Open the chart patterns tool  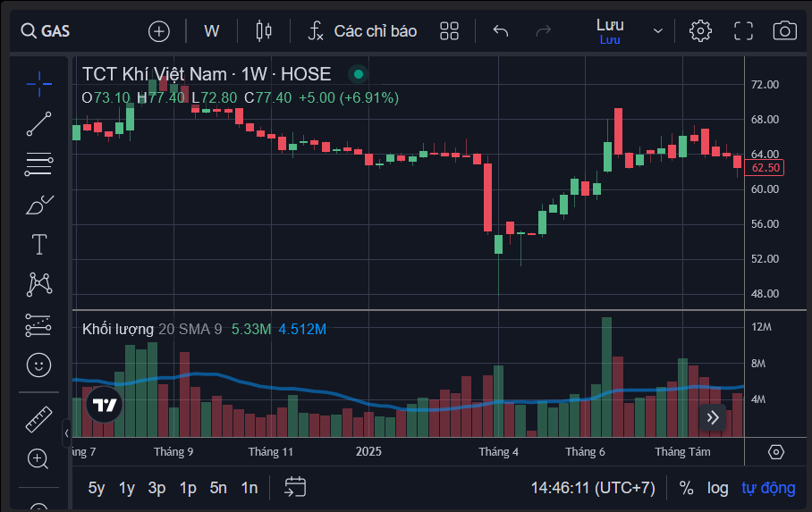38,284
